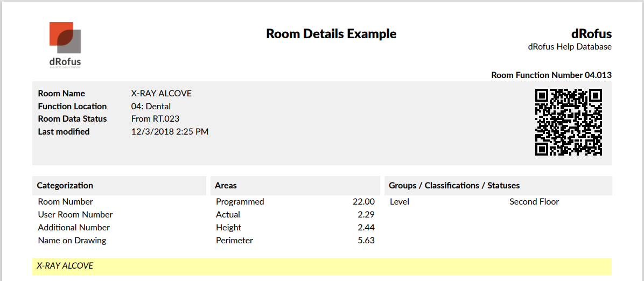Image resolution: width=644 pixels, height=281 pixels.
Task: Click the Areas section header
Action: tap(226, 185)
